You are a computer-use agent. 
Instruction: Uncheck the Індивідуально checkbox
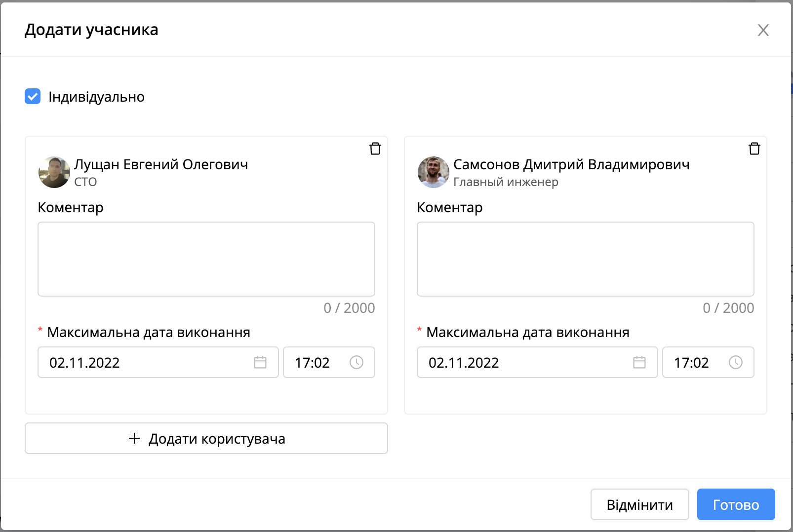[x=33, y=96]
